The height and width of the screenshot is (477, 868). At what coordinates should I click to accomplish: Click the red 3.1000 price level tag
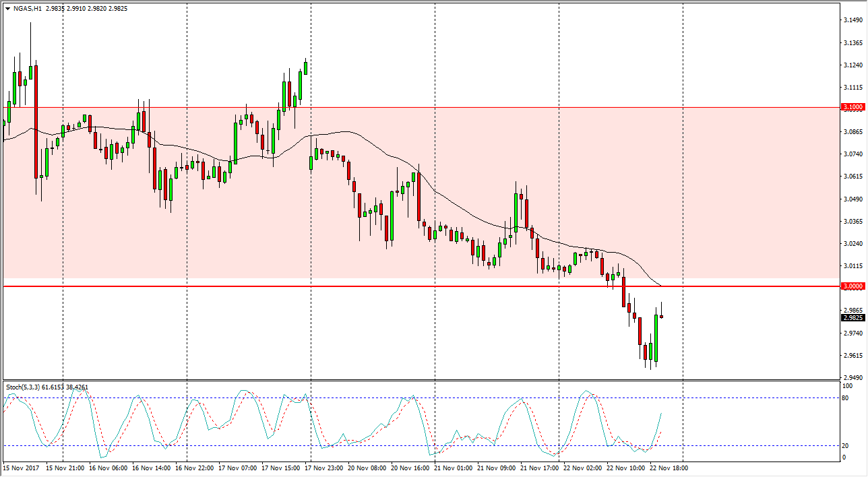click(852, 107)
